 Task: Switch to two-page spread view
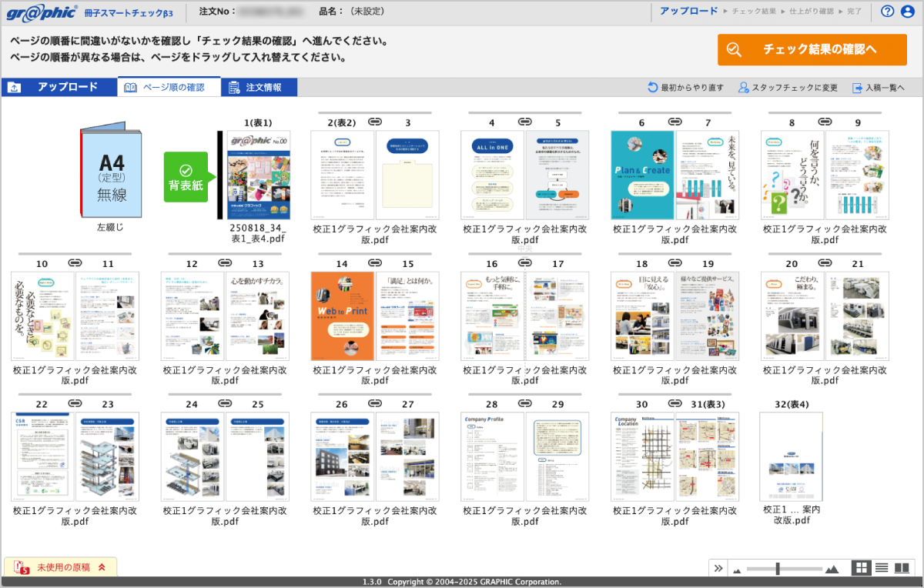(902, 568)
